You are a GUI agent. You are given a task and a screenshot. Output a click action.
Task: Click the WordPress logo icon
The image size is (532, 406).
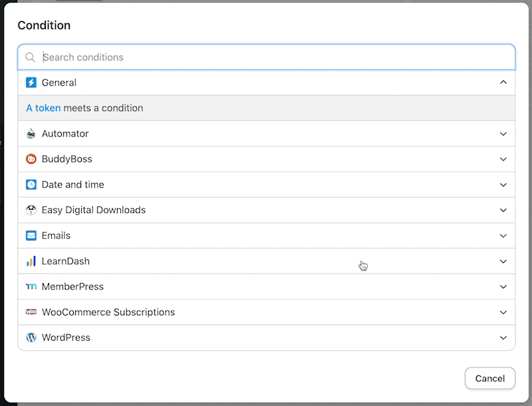pyautogui.click(x=31, y=337)
